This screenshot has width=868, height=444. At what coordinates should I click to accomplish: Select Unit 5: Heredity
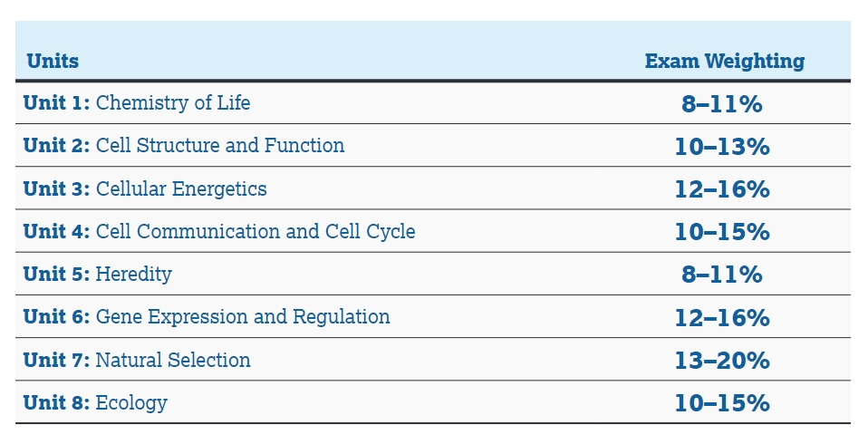(98, 274)
